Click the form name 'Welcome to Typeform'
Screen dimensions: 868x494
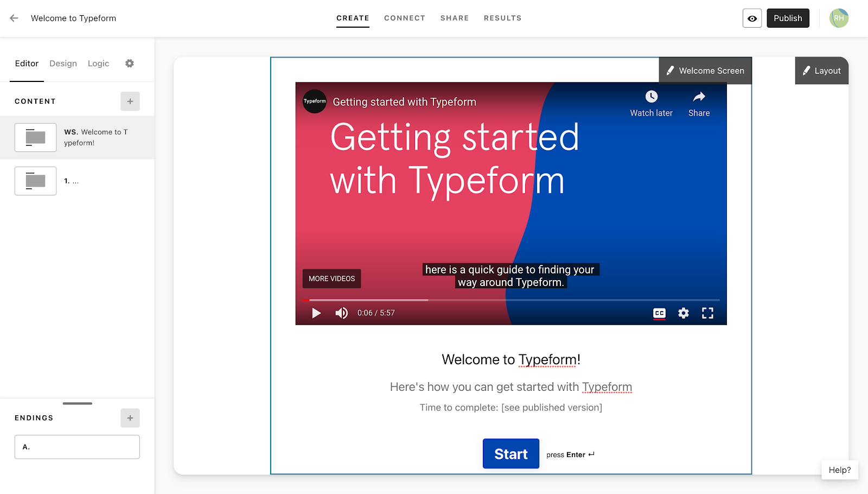[73, 18]
